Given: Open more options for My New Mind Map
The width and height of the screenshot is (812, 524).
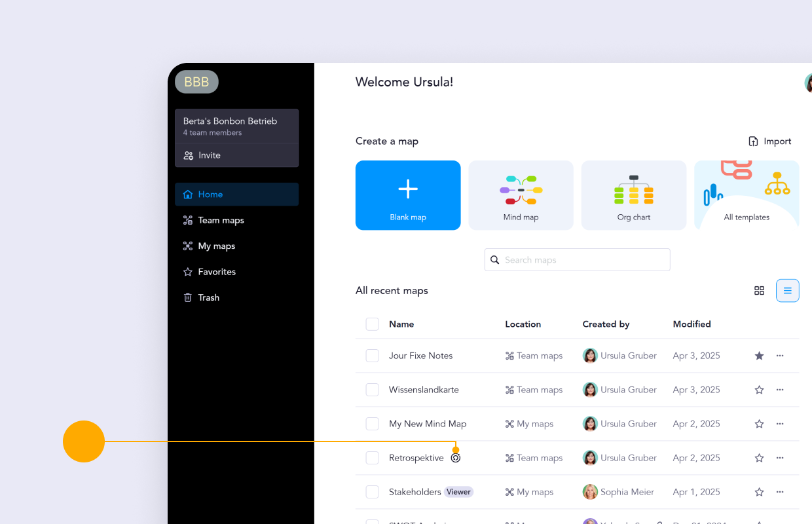Looking at the screenshot, I should (x=780, y=424).
